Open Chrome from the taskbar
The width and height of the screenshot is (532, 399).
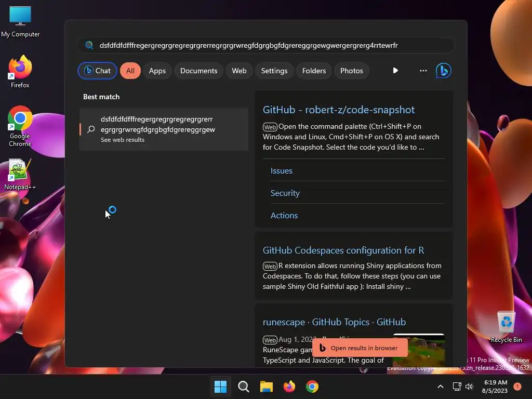(x=312, y=387)
